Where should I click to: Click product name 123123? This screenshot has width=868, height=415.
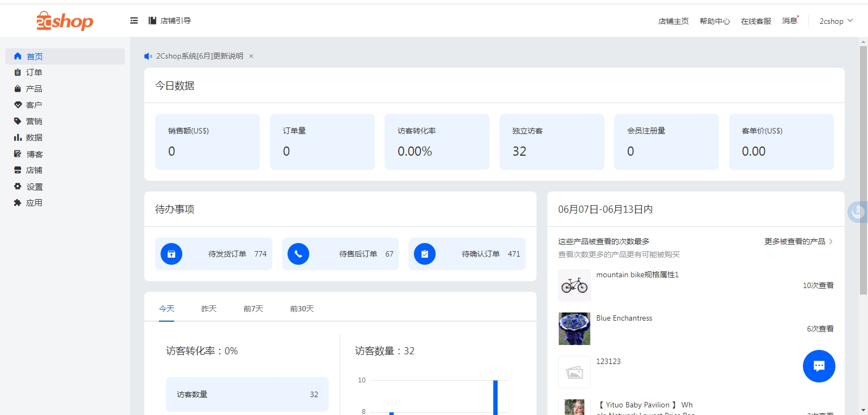[x=608, y=361]
